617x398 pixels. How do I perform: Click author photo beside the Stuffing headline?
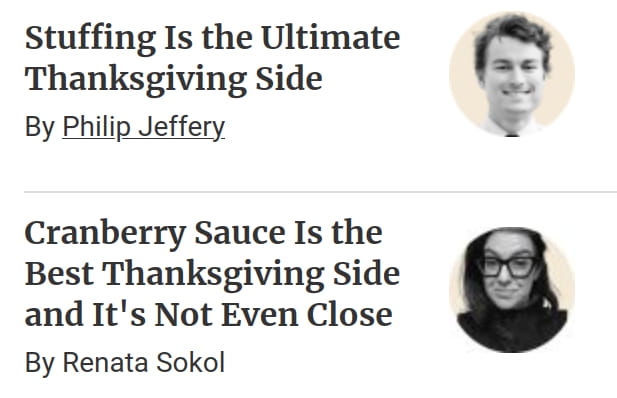click(512, 74)
